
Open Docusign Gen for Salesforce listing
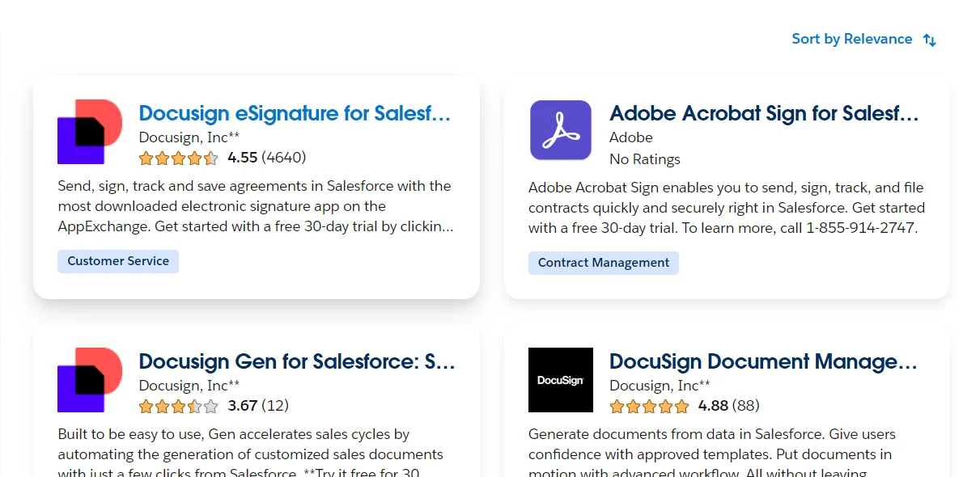298,361
